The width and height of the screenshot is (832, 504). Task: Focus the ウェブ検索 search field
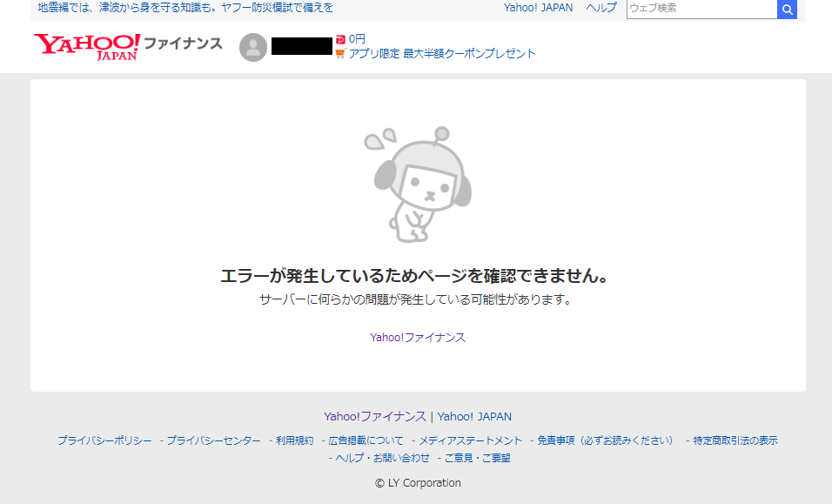701,9
